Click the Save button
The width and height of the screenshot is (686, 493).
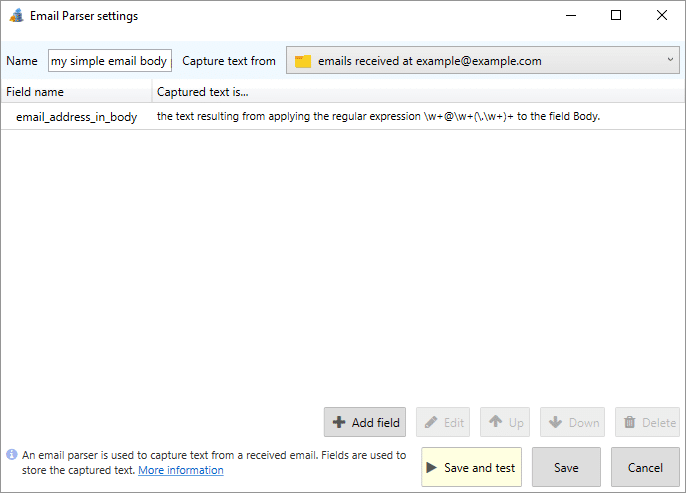(566, 467)
